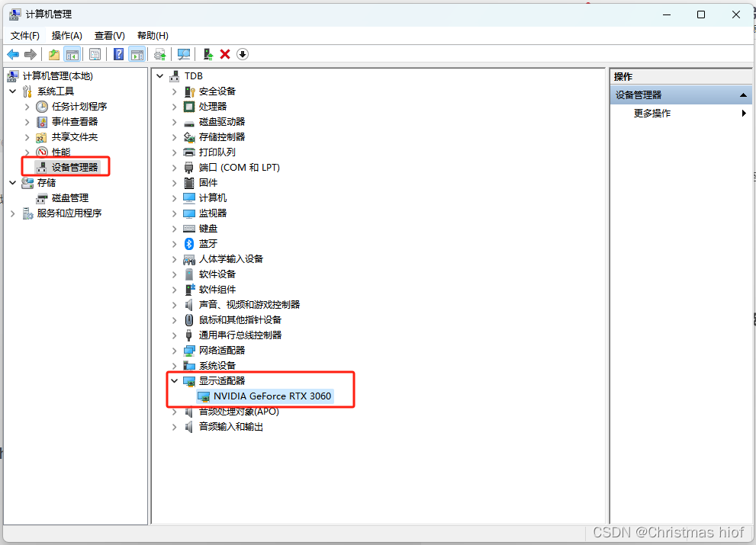Open the 查看(V) menu
The width and height of the screenshot is (756, 545).
click(x=109, y=36)
